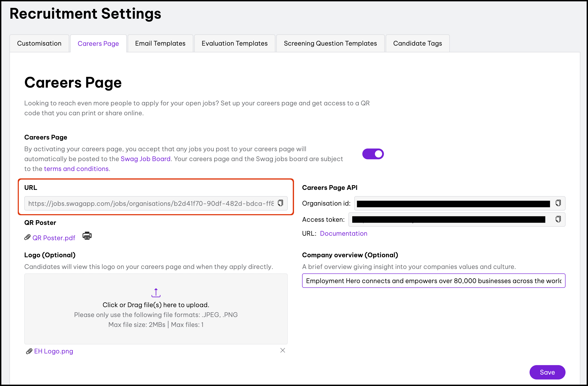The image size is (588, 386).
Task: Click the upload arrow icon
Action: point(156,293)
